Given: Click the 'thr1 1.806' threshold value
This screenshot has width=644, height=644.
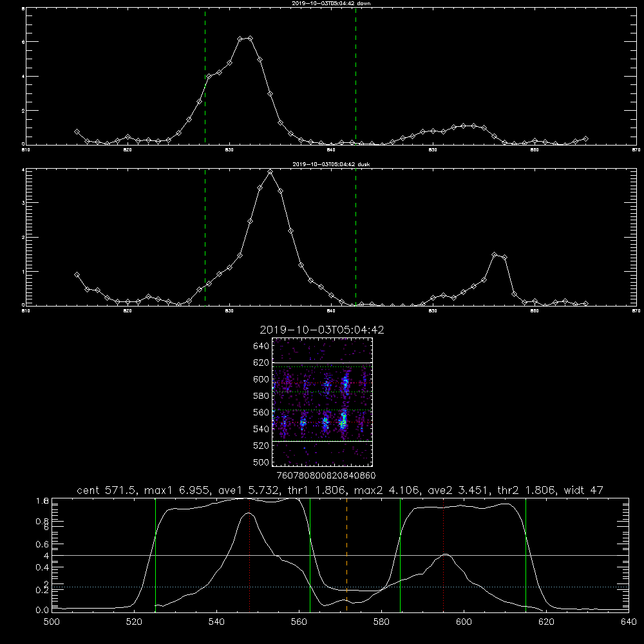Looking at the screenshot, I should pos(316,490).
